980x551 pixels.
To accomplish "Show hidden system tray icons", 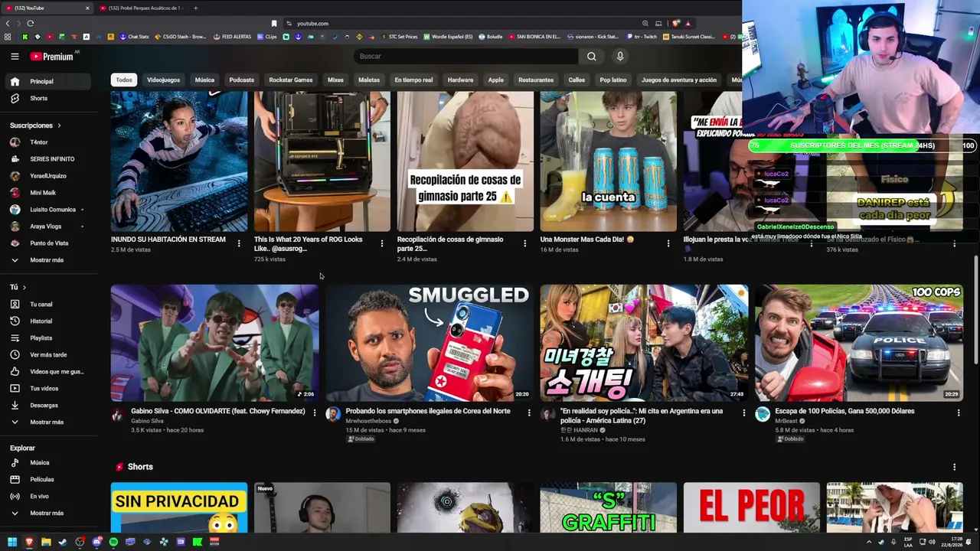I will (869, 542).
